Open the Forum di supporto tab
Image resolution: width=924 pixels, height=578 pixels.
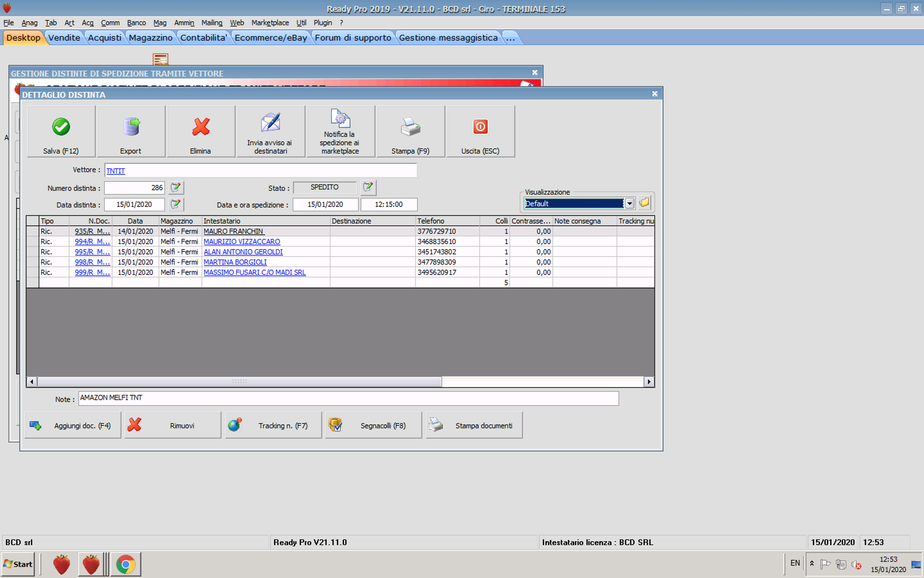pyautogui.click(x=353, y=38)
